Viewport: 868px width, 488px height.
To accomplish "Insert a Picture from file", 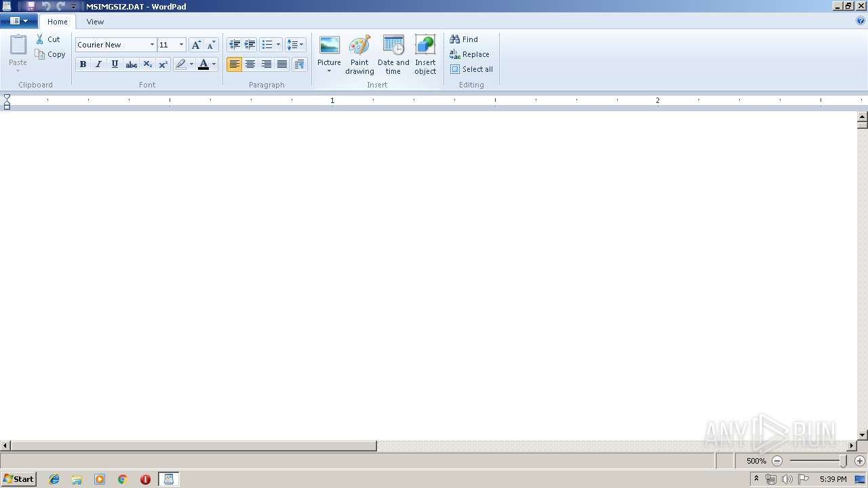I will pos(330,46).
